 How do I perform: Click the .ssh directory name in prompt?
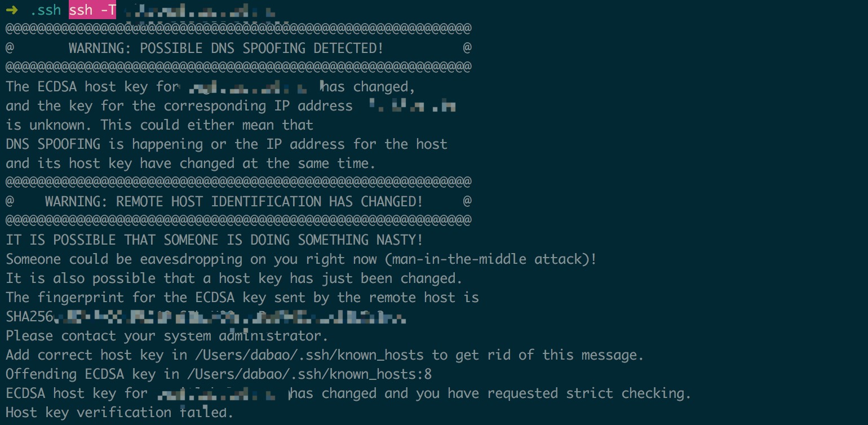pyautogui.click(x=45, y=10)
